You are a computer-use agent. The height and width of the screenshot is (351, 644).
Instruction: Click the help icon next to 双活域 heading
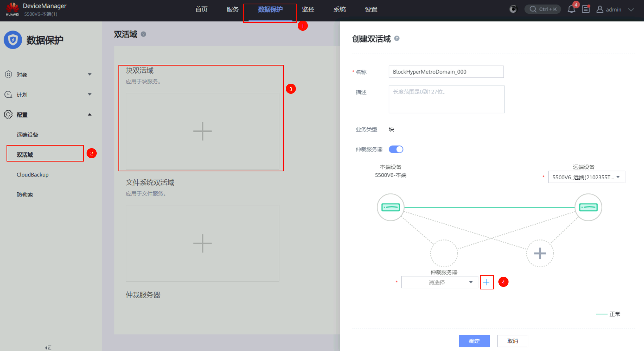tap(143, 34)
